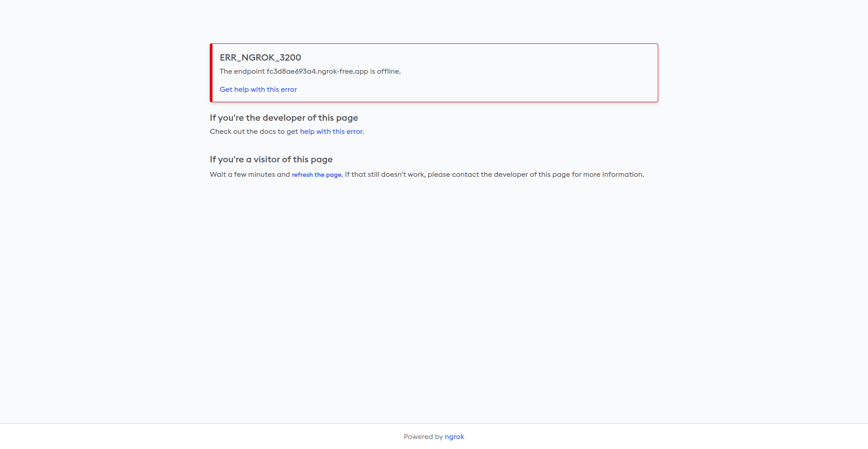Click the 'refresh the page' link
Image resolution: width=868 pixels, height=449 pixels.
click(x=316, y=175)
